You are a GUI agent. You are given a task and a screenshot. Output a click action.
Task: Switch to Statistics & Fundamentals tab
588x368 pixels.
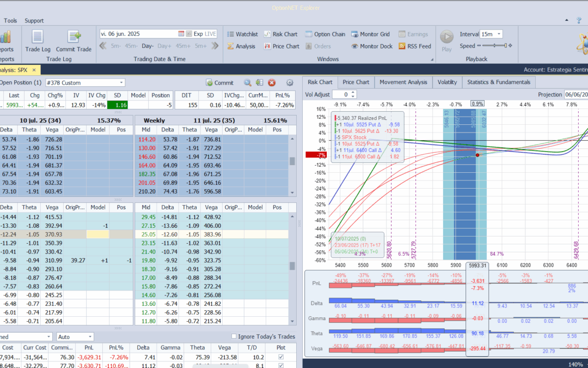tap(499, 82)
